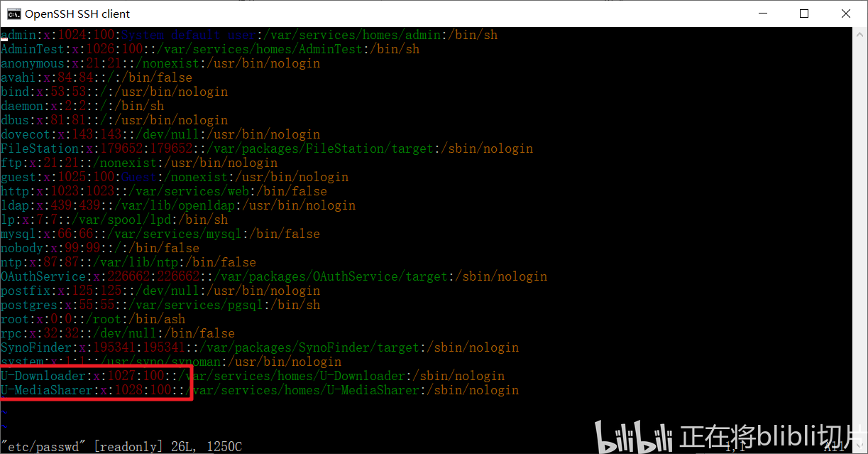Click the '195341' UID on SynoFinder line
868x454 pixels.
(x=114, y=347)
